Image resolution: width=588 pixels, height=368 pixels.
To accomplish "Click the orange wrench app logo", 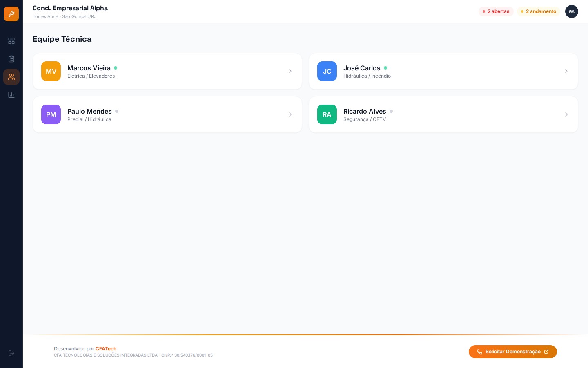I will pos(11,14).
